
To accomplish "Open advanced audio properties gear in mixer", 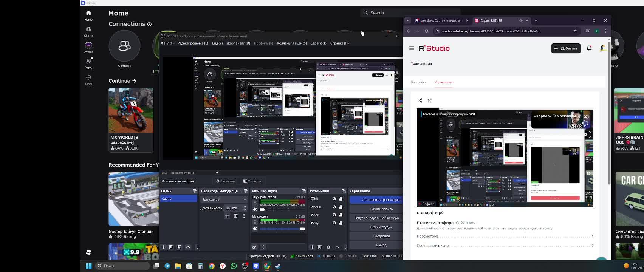I will pos(254,247).
